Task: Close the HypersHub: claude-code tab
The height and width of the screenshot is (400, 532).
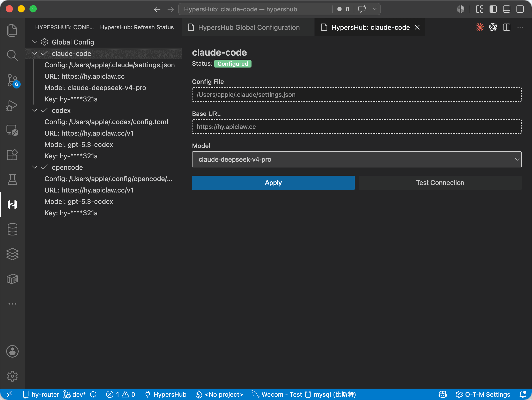Action: pyautogui.click(x=417, y=27)
